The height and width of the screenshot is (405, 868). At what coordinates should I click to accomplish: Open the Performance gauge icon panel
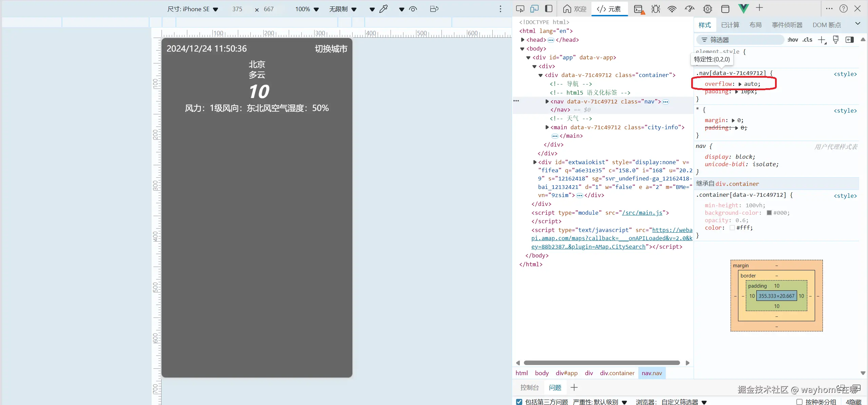pos(689,9)
